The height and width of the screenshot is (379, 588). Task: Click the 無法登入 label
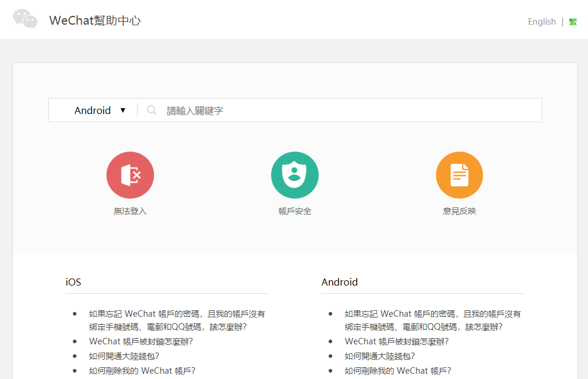130,211
